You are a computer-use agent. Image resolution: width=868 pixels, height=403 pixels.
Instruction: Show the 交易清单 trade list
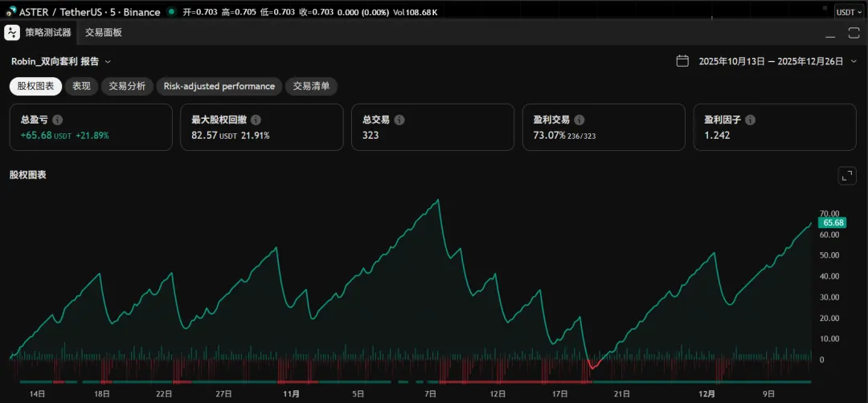(x=311, y=86)
